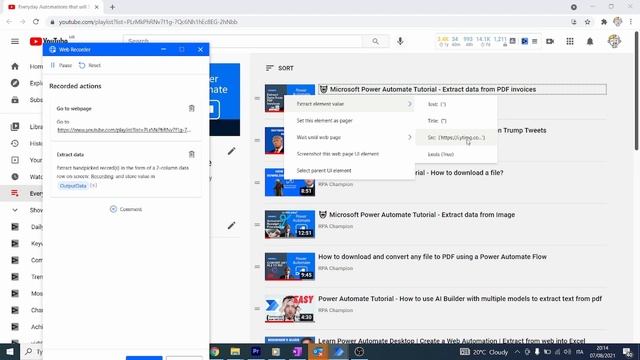Open a new Chrome tab
Viewport: 640px width, 360px height.
(x=112, y=7)
